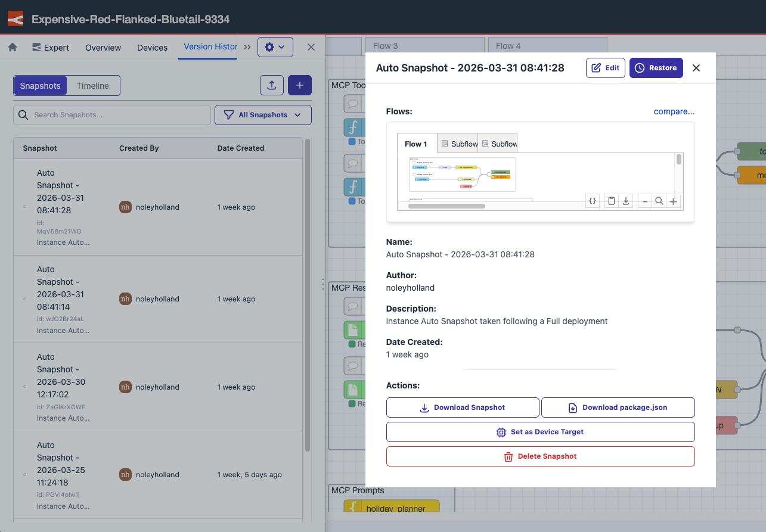Click the download icon in the flow preview
Image resolution: width=766 pixels, height=532 pixels.
pyautogui.click(x=625, y=201)
